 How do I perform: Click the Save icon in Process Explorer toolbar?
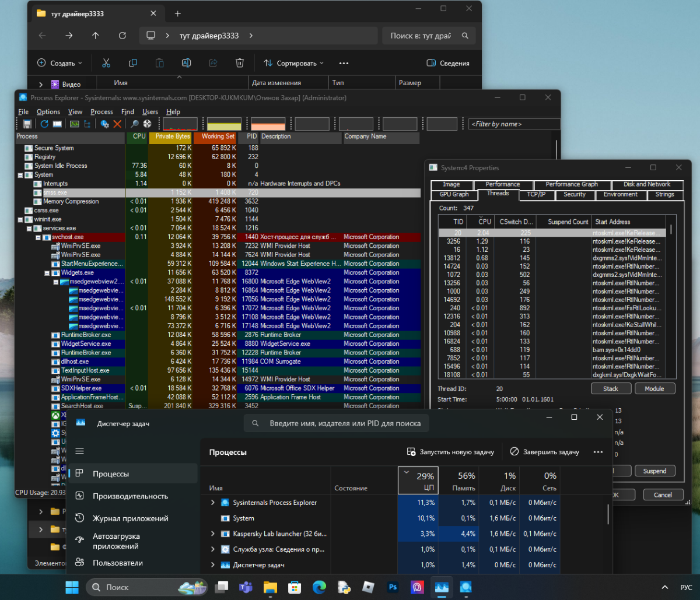(x=27, y=124)
